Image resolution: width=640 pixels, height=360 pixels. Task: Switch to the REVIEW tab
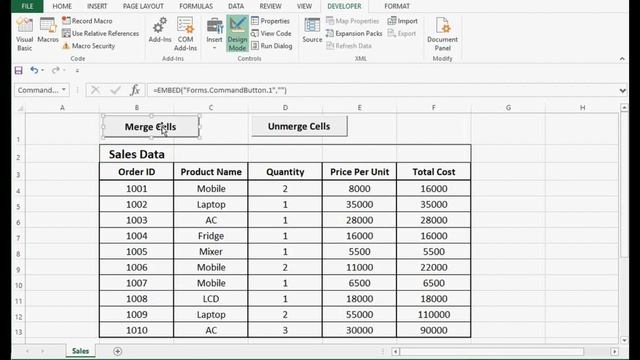[x=270, y=6]
